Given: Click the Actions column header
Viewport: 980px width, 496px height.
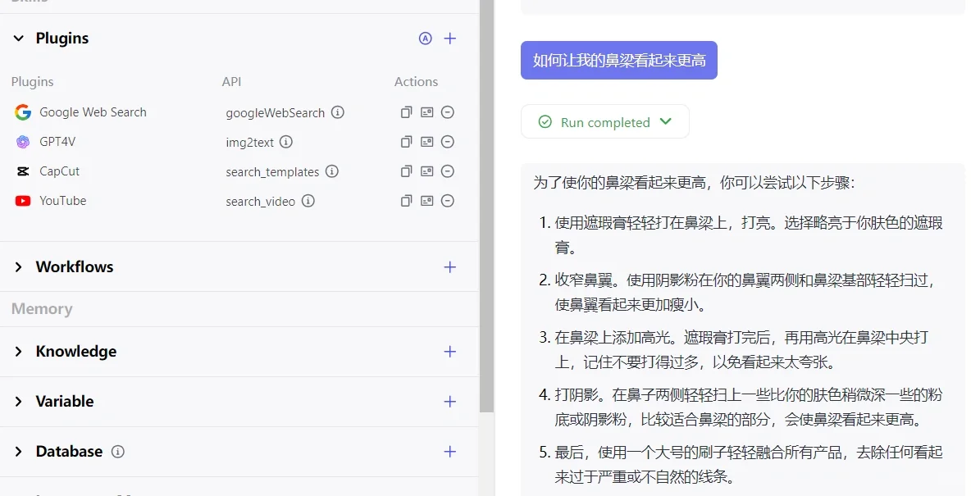Looking at the screenshot, I should click(417, 82).
